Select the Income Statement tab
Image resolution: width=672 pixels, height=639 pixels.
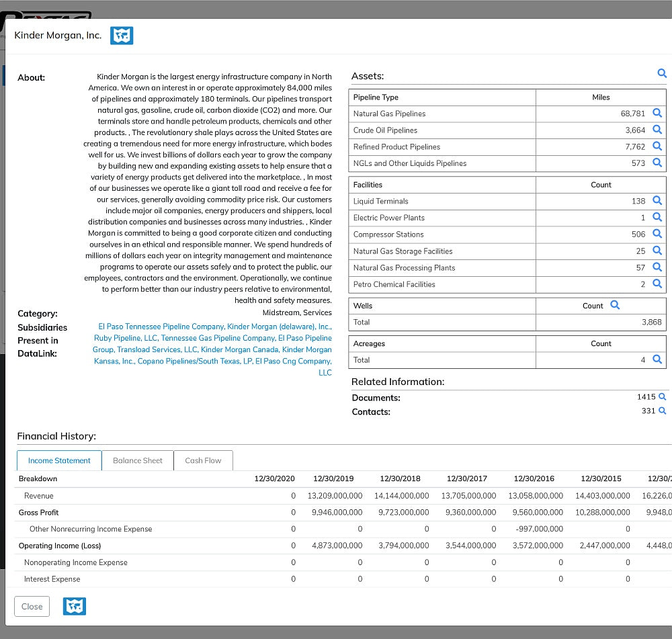[x=59, y=460]
